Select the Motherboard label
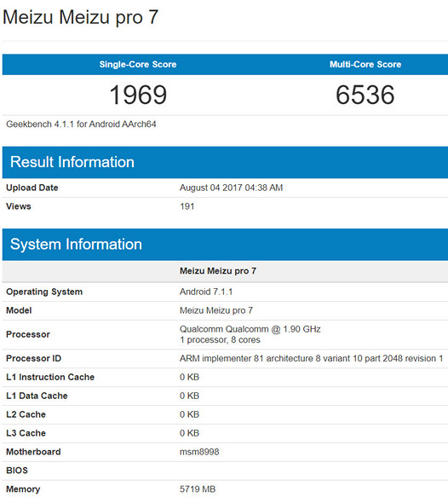 pyautogui.click(x=33, y=452)
